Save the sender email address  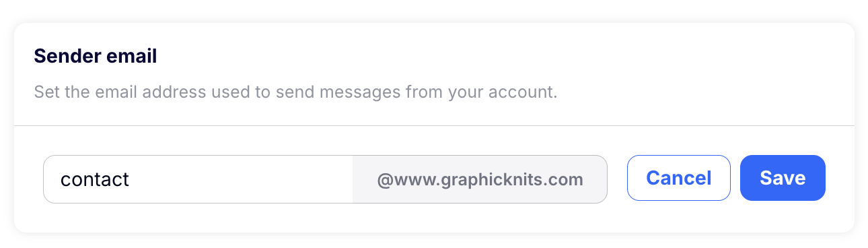tap(783, 178)
